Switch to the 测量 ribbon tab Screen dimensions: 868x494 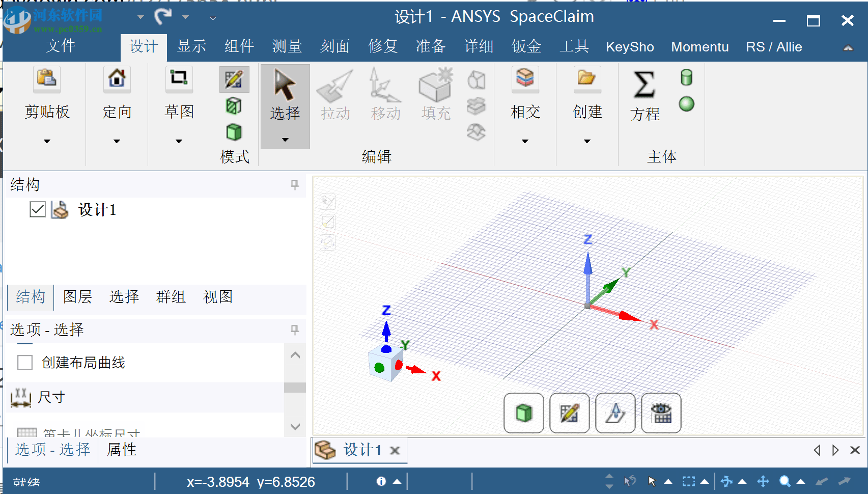[x=287, y=46]
